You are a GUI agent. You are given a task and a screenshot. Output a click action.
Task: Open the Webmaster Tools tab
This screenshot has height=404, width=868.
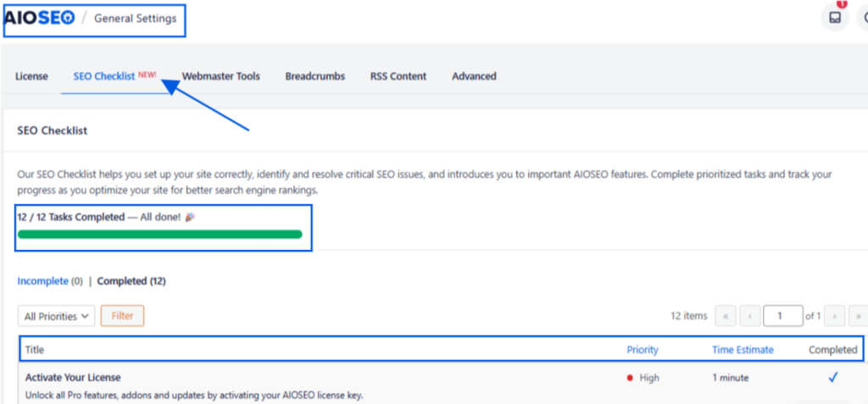[221, 76]
